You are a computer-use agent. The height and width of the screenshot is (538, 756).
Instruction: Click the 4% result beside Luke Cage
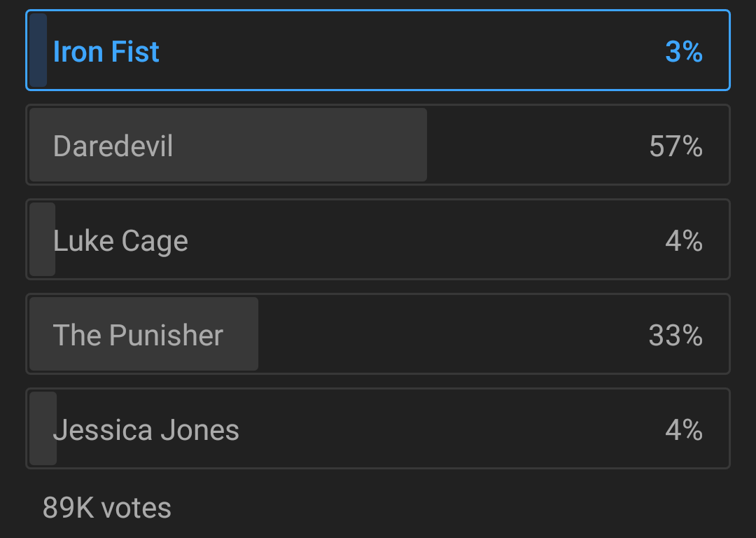pos(683,241)
